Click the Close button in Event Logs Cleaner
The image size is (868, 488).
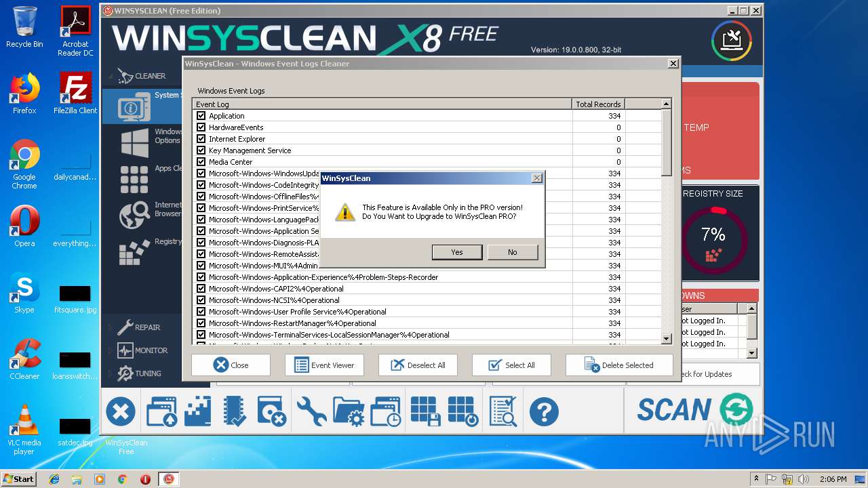(231, 365)
